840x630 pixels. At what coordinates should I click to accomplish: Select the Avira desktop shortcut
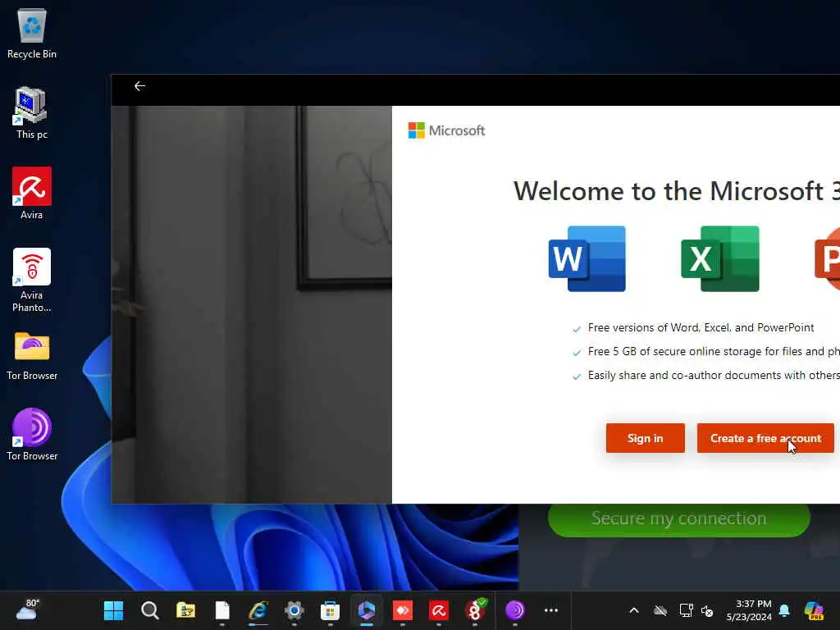(x=32, y=194)
